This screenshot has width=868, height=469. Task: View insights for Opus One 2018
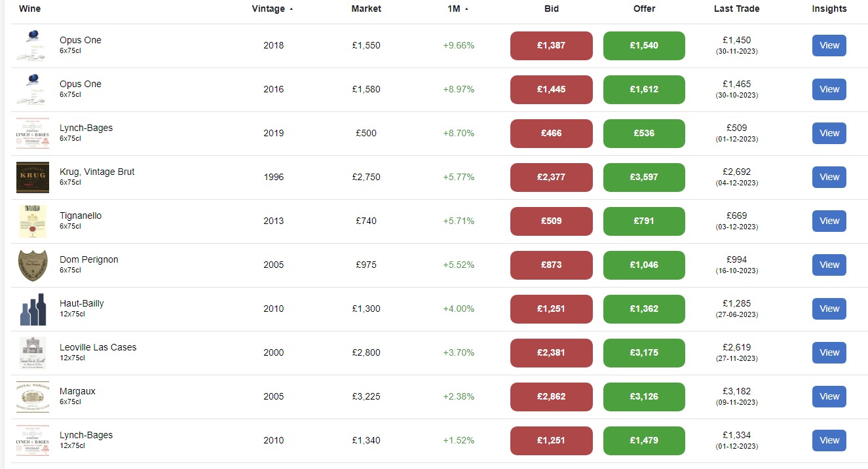(829, 46)
